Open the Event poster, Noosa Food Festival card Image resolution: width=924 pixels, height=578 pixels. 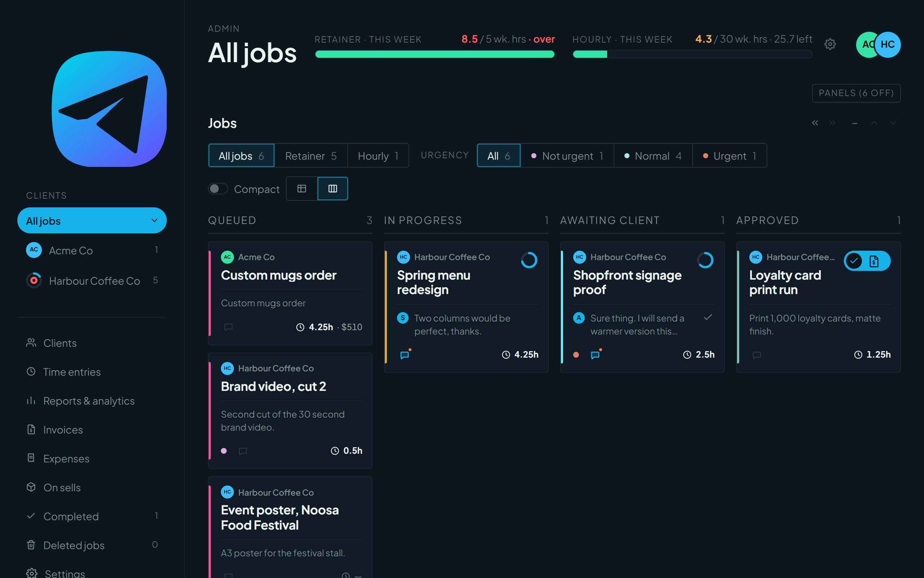tap(290, 527)
